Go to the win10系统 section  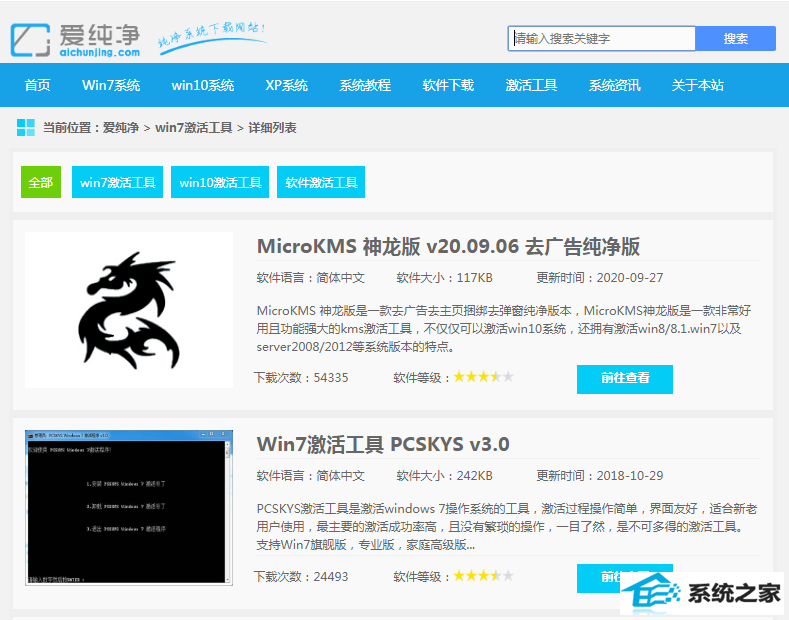(x=203, y=85)
